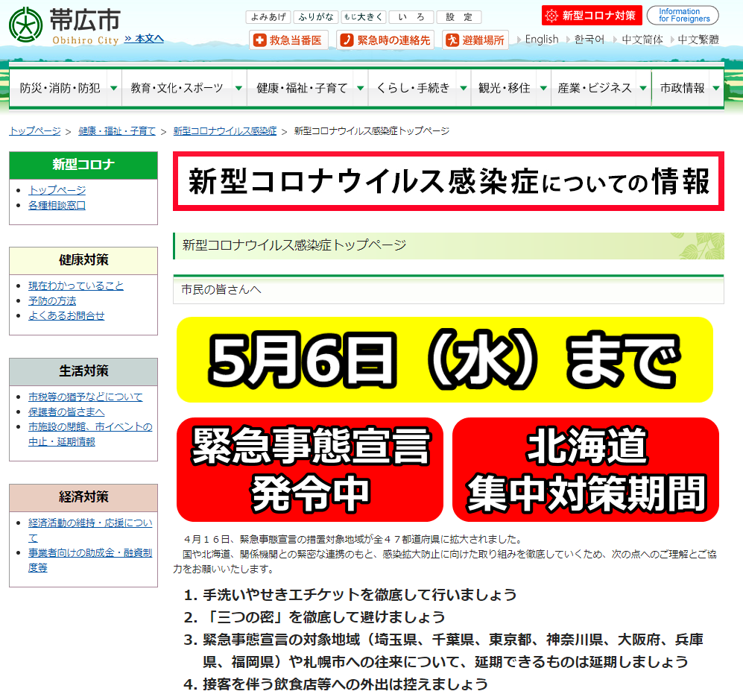Expand the 防災・消防・防犯 dropdown arrow
743x700 pixels.
113,86
